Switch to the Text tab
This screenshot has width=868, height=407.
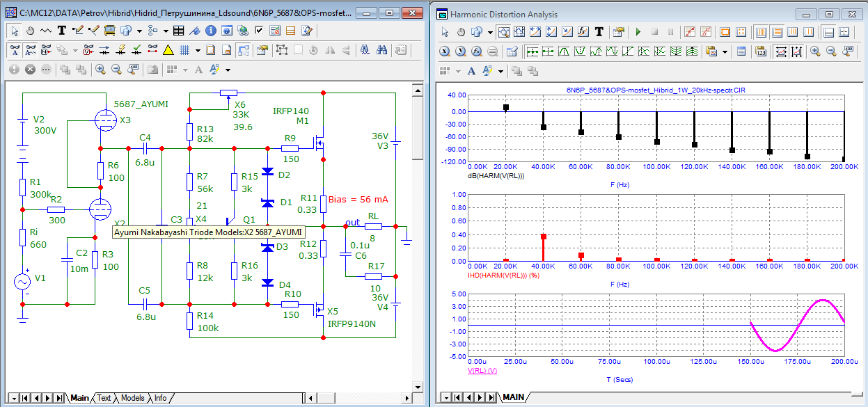pyautogui.click(x=104, y=398)
